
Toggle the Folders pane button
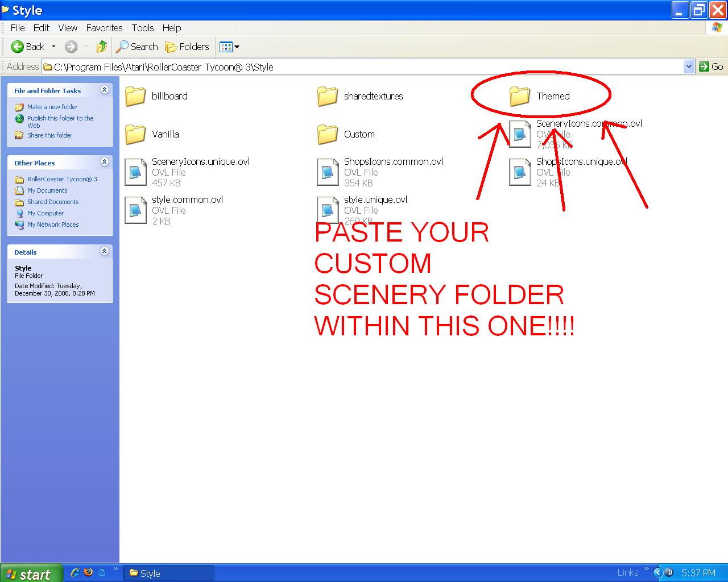pyautogui.click(x=187, y=47)
